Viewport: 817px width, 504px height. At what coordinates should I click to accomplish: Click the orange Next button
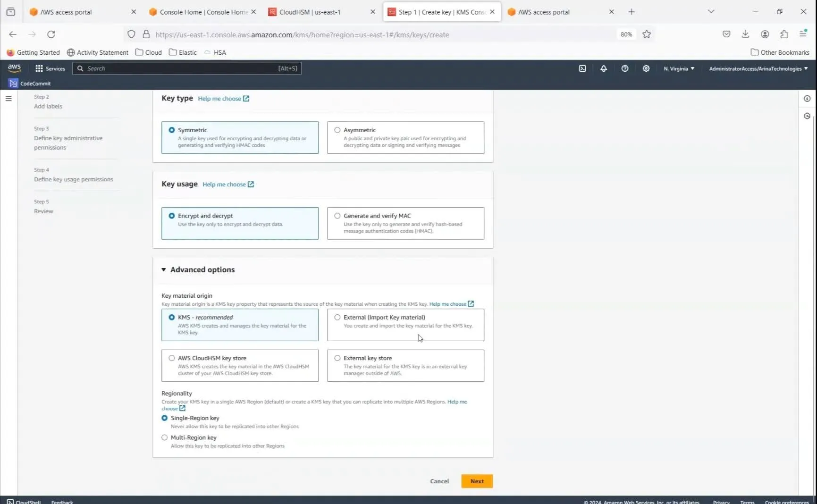pos(477,481)
